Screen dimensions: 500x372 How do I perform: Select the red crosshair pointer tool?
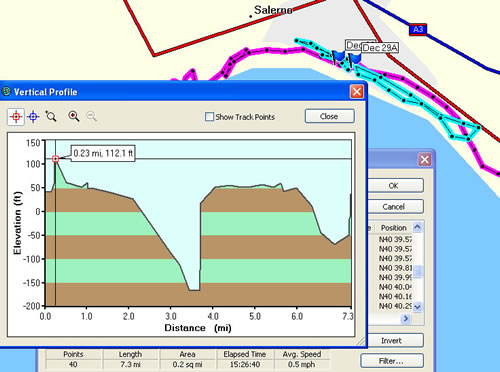(16, 117)
